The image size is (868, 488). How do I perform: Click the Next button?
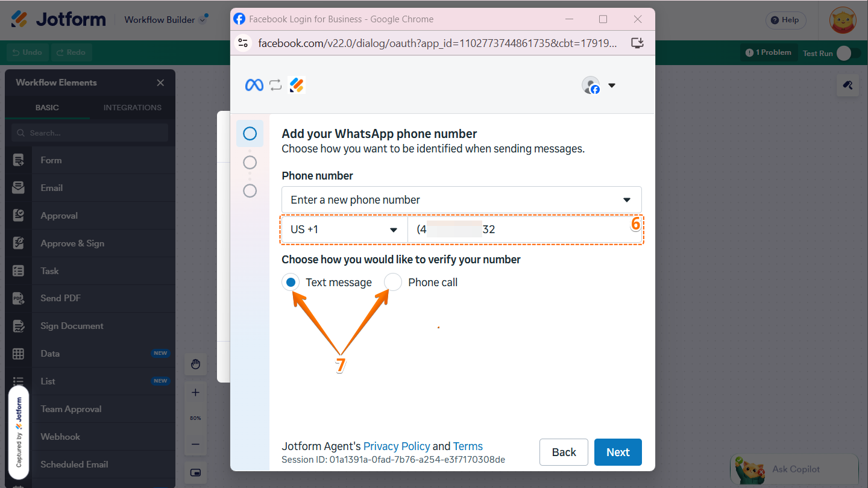[618, 452]
